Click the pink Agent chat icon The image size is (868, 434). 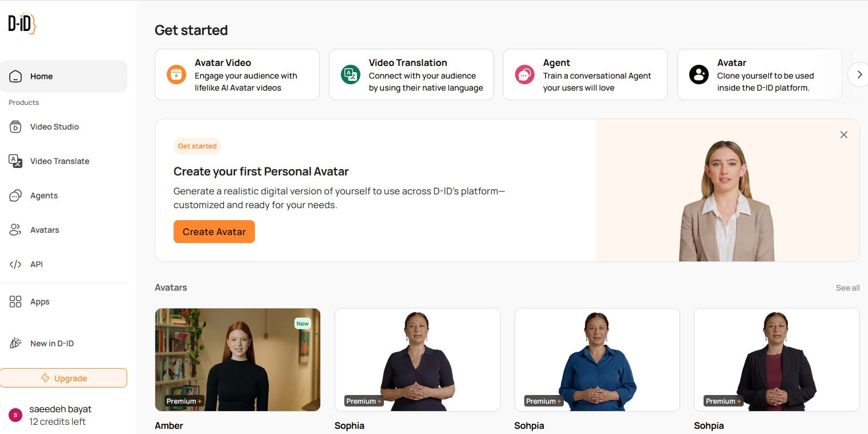524,75
